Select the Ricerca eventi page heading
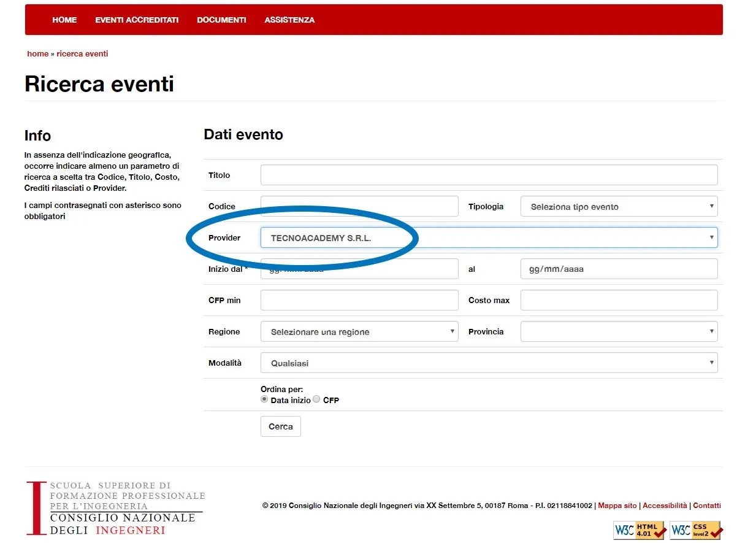756x543 pixels. click(99, 83)
